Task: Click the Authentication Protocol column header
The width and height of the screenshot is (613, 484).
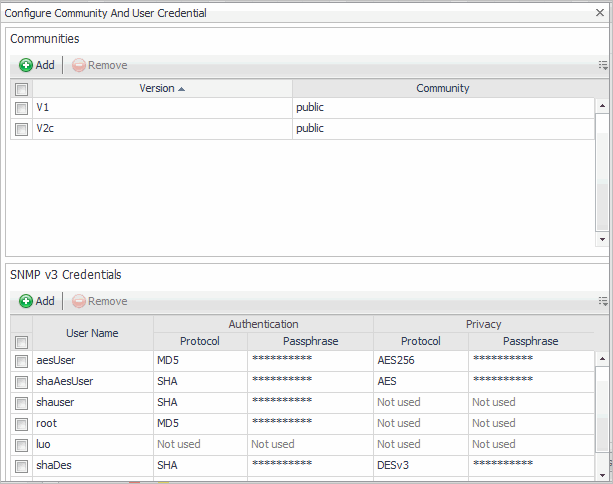Action: click(x=200, y=341)
